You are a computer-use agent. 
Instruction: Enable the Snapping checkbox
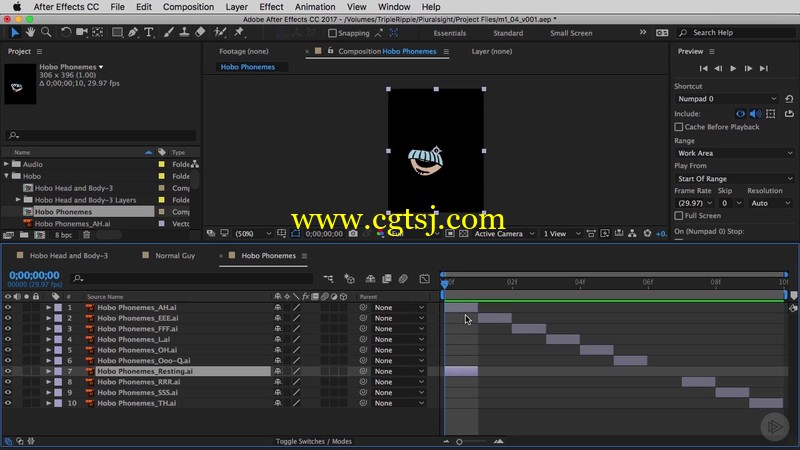[333, 33]
